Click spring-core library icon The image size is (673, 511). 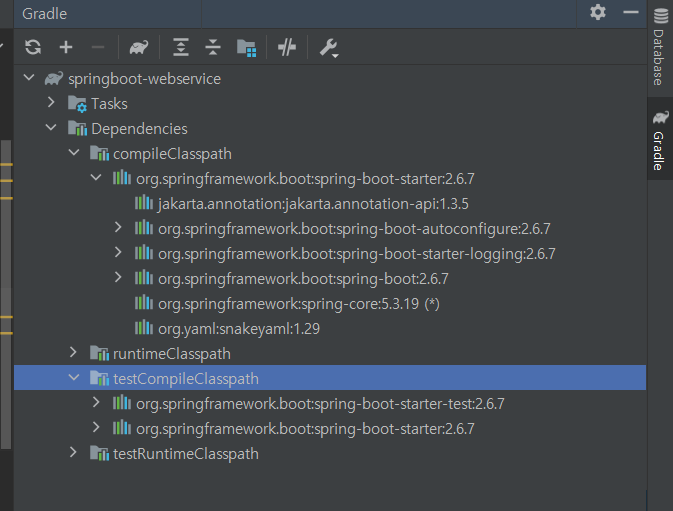144,303
